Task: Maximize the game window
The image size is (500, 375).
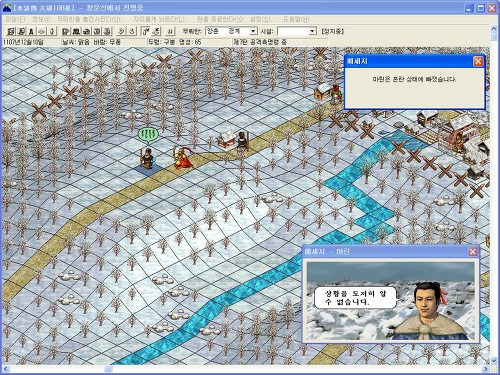Action: click(481, 8)
